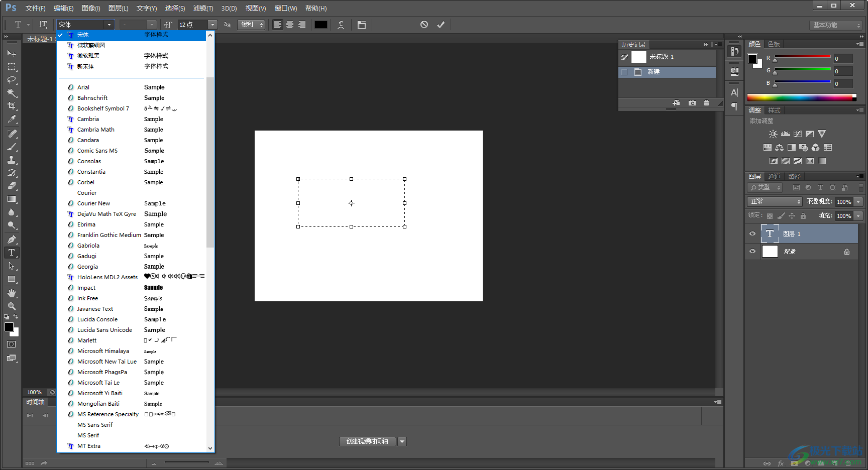Click font list scrollbar down arrow
The width and height of the screenshot is (868, 470).
[x=210, y=448]
